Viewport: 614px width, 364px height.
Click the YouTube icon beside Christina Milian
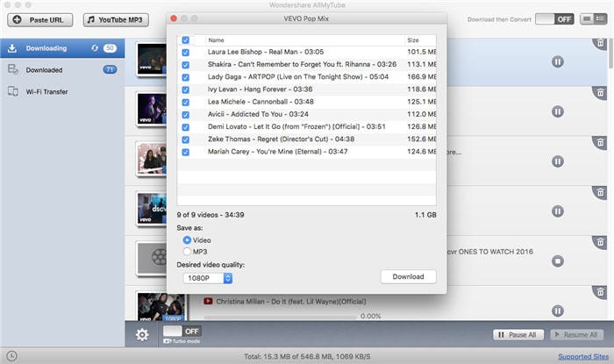click(x=208, y=301)
